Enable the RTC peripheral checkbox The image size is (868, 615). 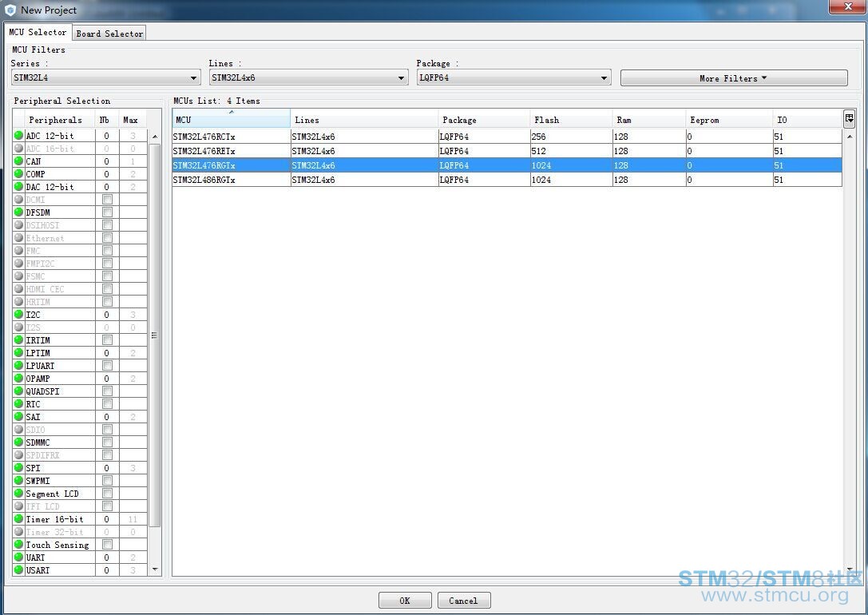[107, 403]
